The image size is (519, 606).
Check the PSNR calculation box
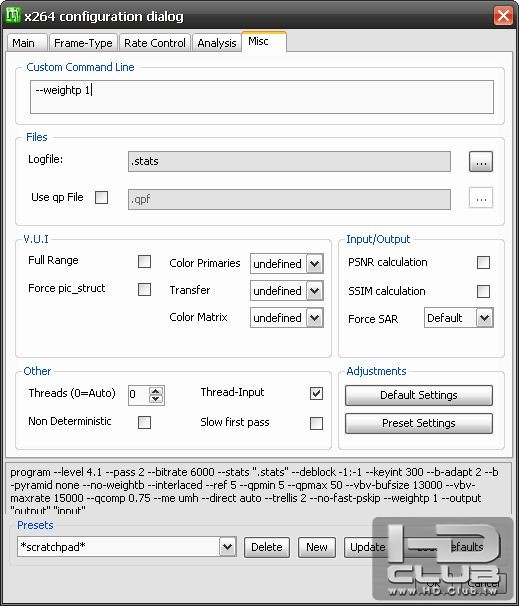[x=483, y=262]
